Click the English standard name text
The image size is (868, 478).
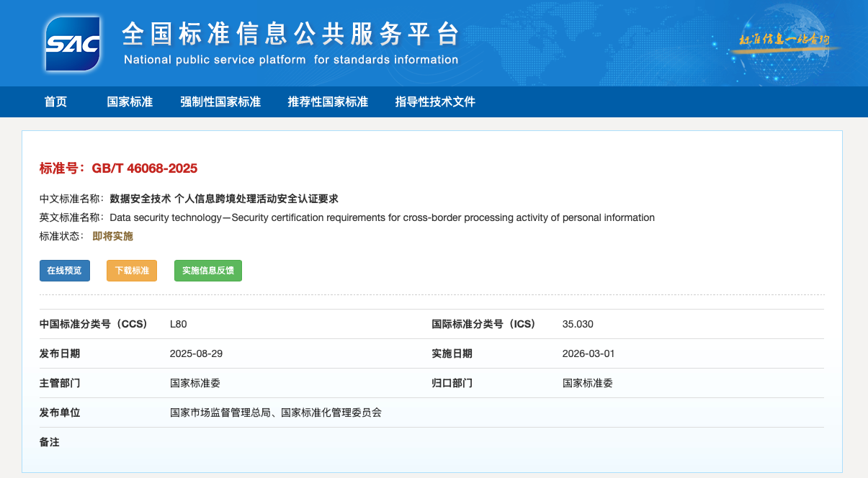pos(382,217)
